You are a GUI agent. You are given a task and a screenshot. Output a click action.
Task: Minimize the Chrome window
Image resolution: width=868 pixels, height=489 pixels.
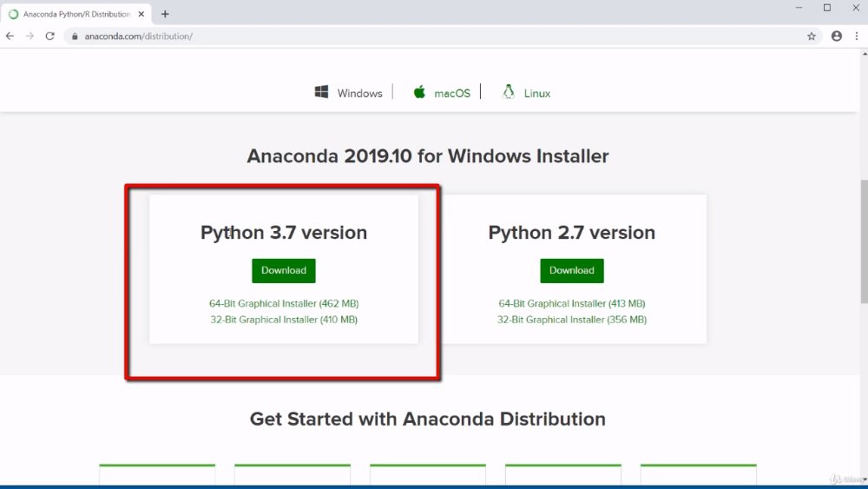tap(799, 8)
